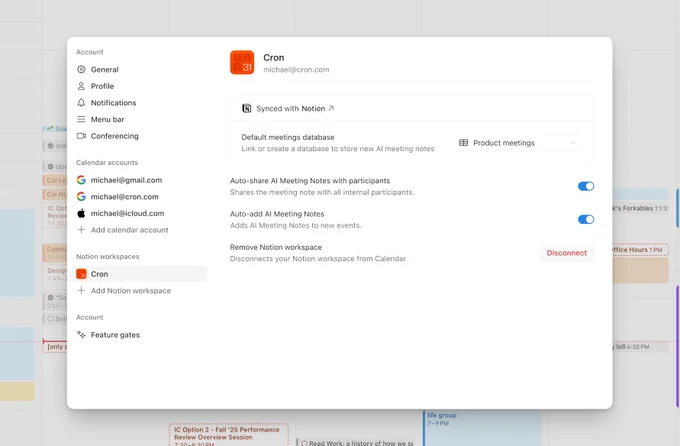Open the Profile person icon
This screenshot has width=680, height=446.
coord(81,86)
